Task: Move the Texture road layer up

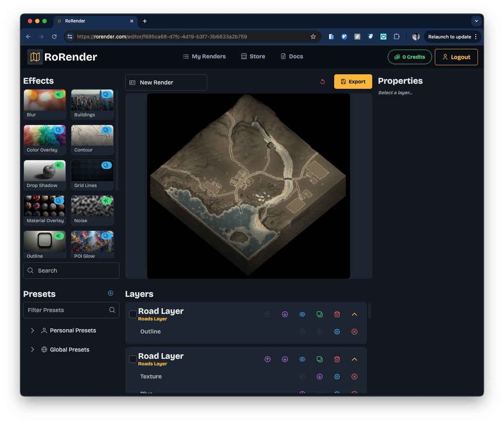Action: coord(268,359)
